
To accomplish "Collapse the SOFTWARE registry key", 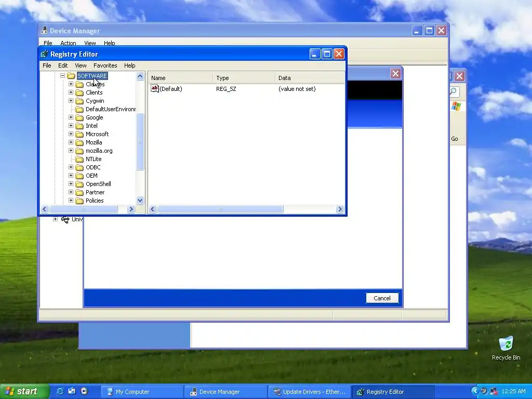I will (62, 76).
